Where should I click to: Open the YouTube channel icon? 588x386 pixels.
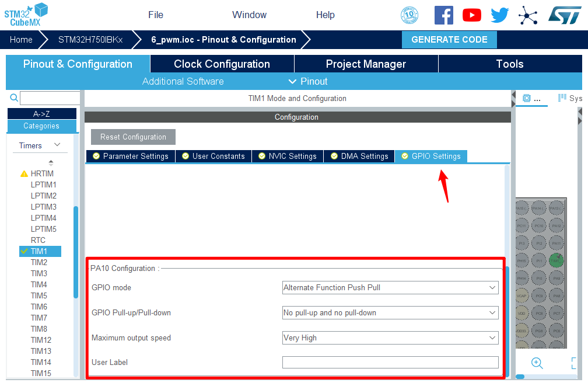coord(471,15)
